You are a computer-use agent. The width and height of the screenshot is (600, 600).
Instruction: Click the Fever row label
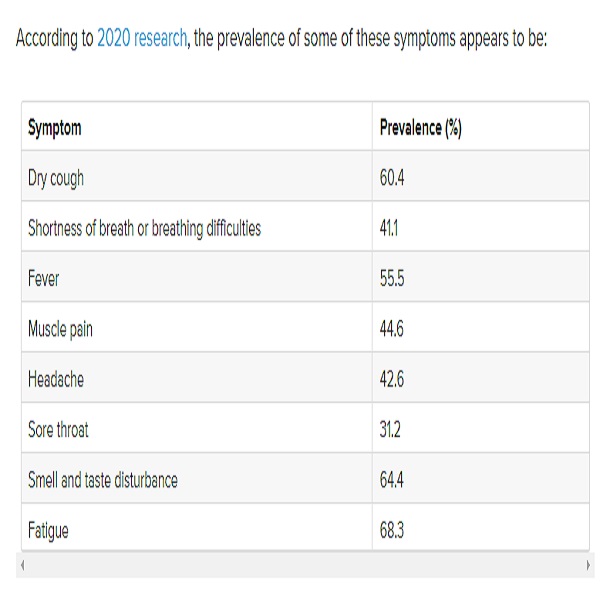[x=44, y=279]
